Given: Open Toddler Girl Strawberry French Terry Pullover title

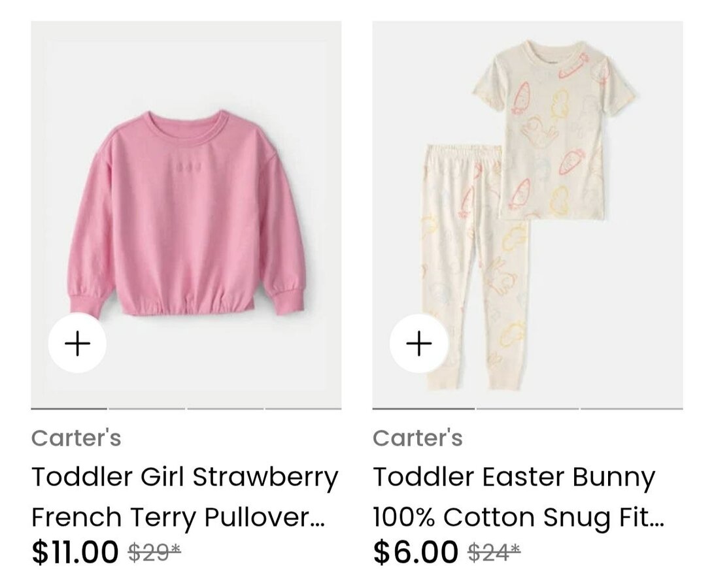Looking at the screenshot, I should pyautogui.click(x=185, y=497).
